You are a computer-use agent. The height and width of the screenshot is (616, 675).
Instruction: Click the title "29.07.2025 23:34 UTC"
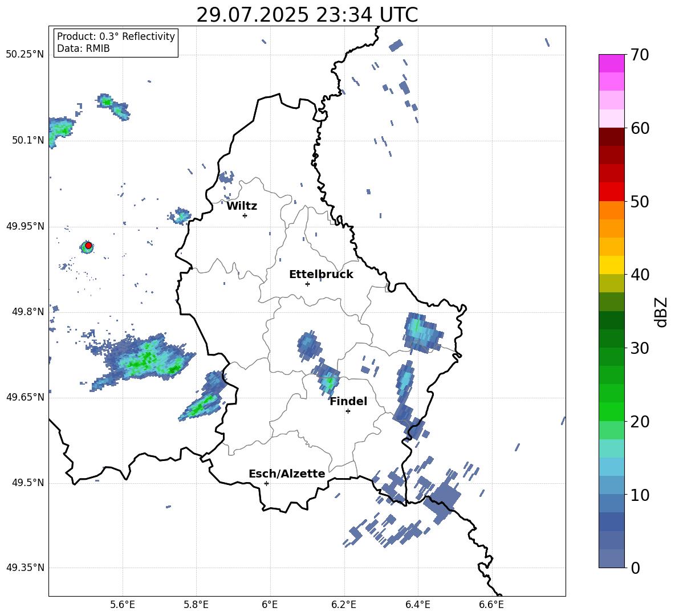pos(307,15)
